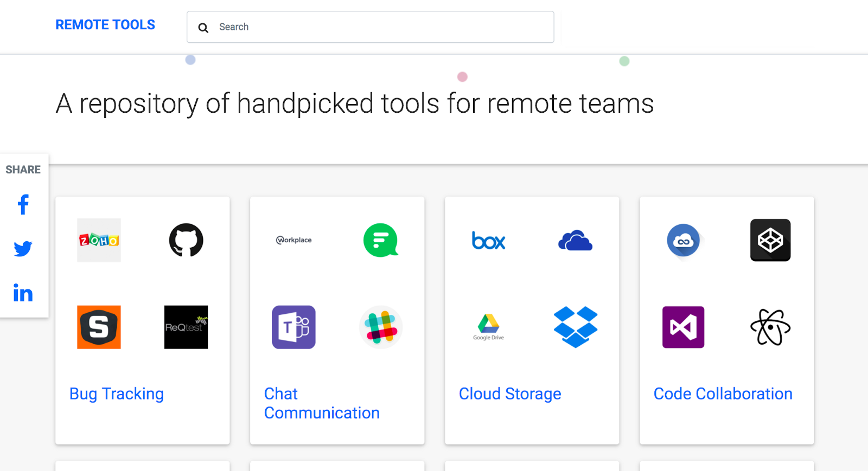
Task: Click the CodePen logo
Action: pyautogui.click(x=770, y=240)
